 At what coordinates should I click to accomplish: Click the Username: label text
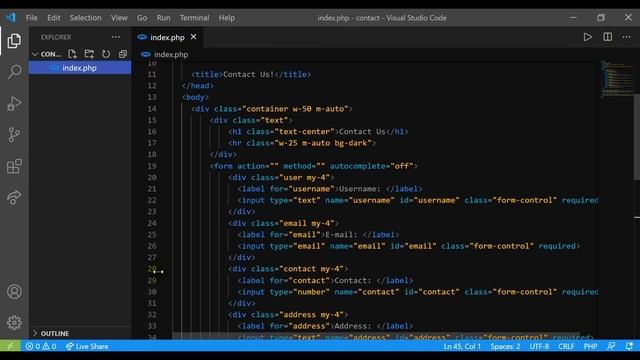(x=360, y=189)
